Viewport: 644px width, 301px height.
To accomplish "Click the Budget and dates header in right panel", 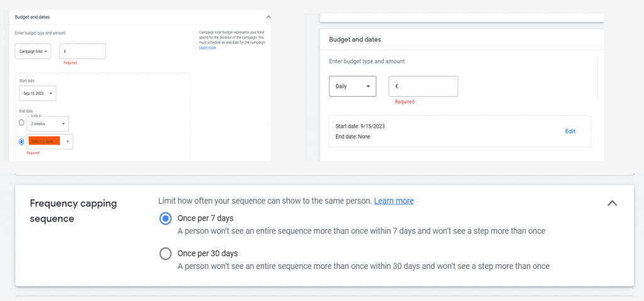I will tap(355, 40).
